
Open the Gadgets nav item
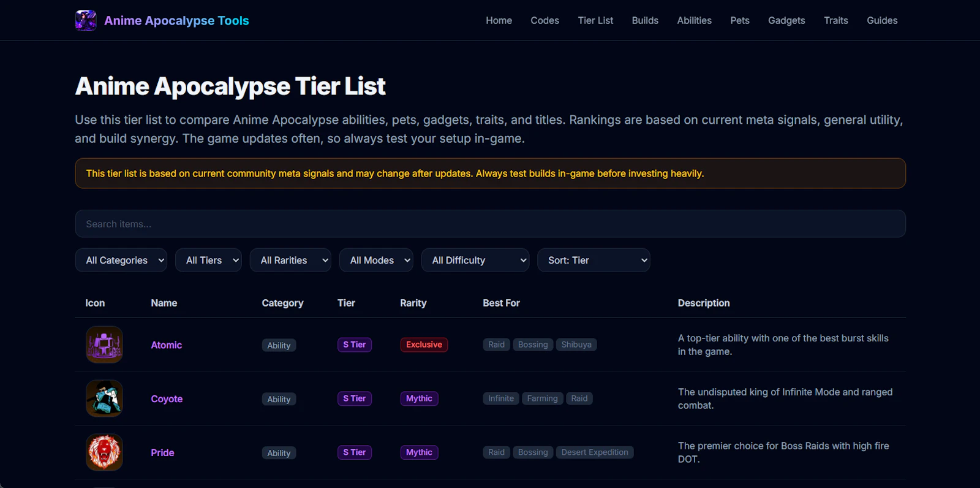click(x=786, y=20)
